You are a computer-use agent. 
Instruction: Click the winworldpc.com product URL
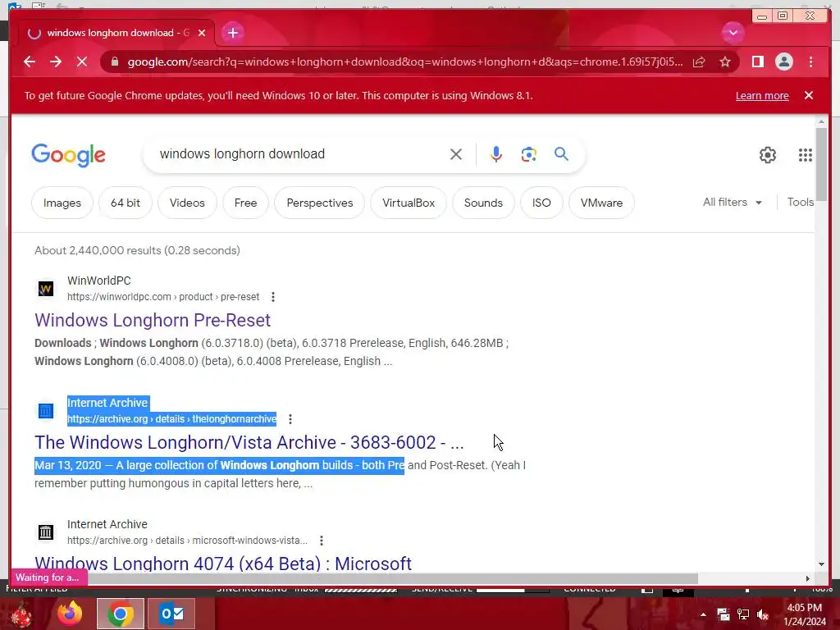pos(163,297)
